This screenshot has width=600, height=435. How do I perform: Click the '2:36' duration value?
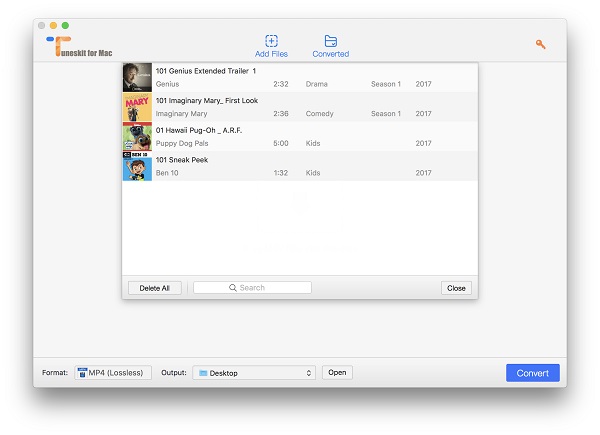pyautogui.click(x=281, y=114)
